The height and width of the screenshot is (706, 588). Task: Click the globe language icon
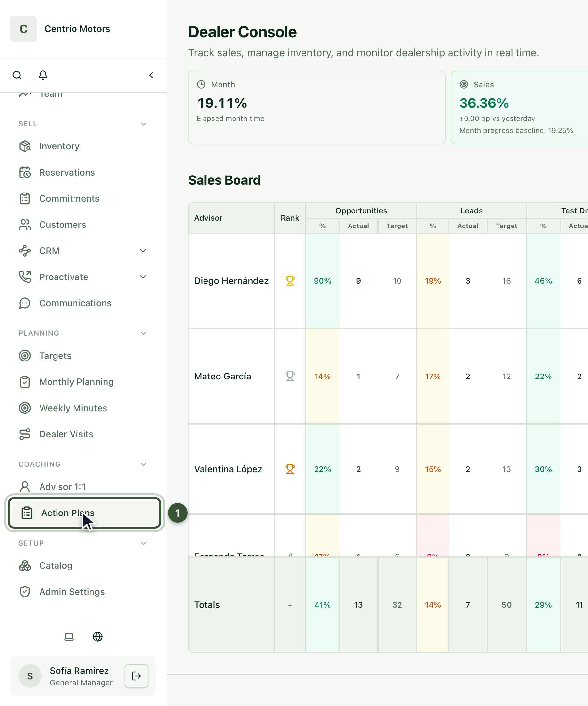98,637
